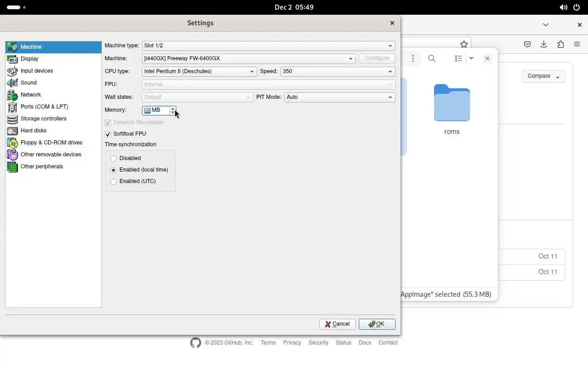This screenshot has height=368, width=588.
Task: Toggle the list view icon in file manager
Action: 458,58
